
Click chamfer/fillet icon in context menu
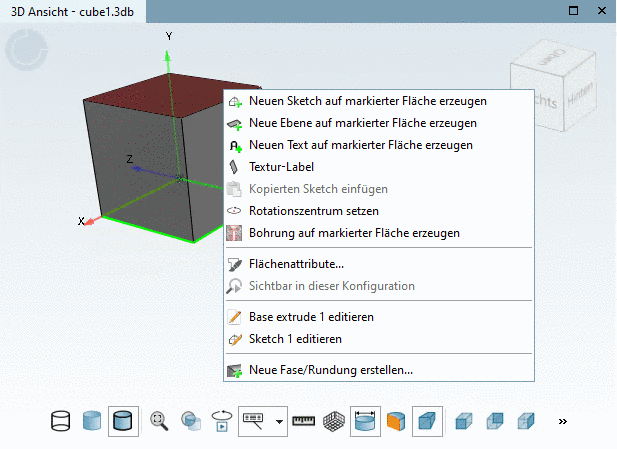(x=235, y=370)
